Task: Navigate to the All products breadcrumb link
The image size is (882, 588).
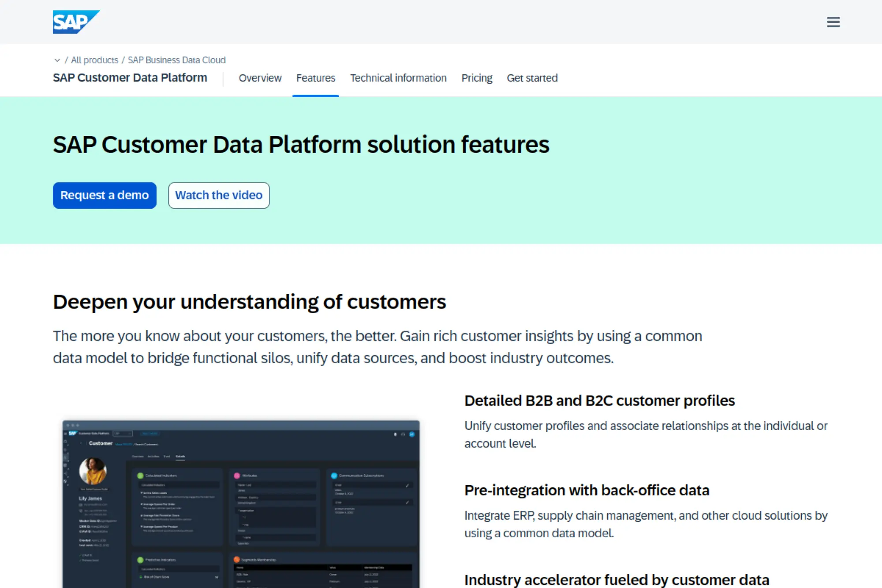Action: tap(94, 60)
